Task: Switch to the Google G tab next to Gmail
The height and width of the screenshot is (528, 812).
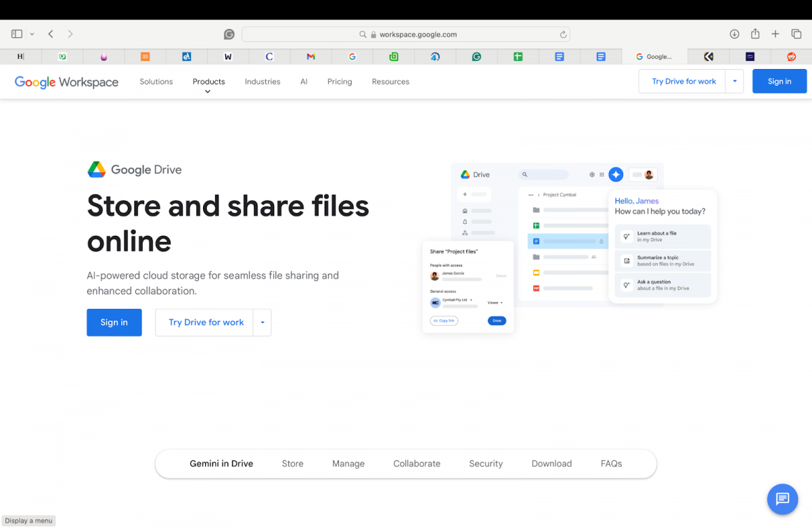Action: coord(352,57)
